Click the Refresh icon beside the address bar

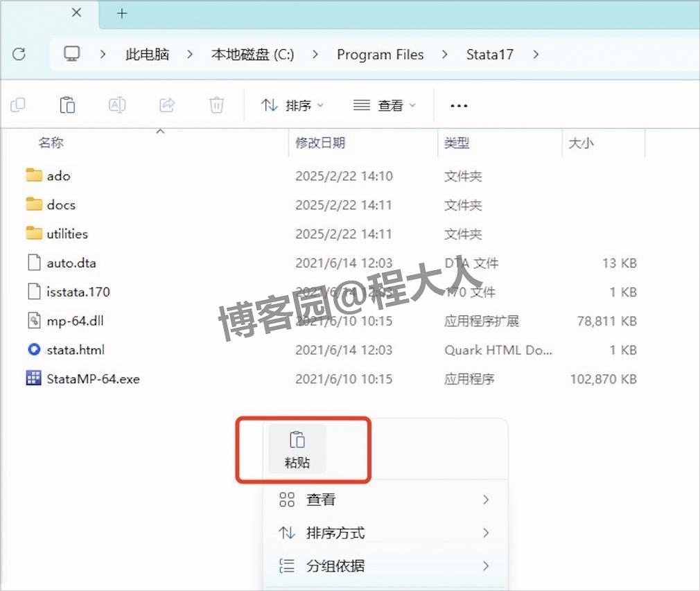tap(20, 54)
